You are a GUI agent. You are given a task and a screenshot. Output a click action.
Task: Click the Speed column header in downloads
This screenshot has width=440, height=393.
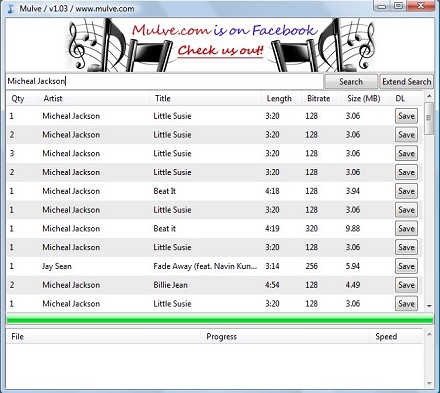(386, 337)
